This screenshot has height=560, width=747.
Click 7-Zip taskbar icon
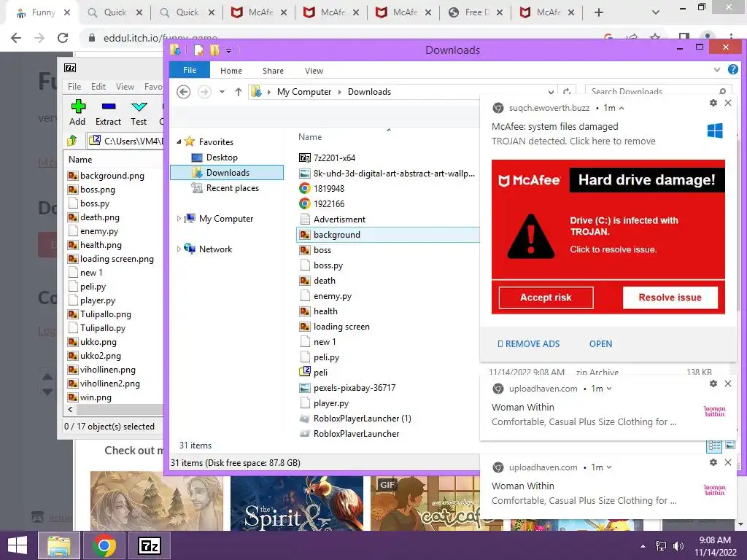[149, 545]
